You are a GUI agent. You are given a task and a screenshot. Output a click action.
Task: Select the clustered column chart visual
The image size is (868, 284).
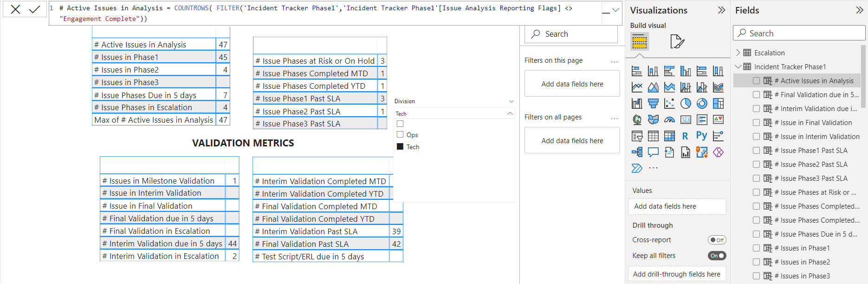686,71
